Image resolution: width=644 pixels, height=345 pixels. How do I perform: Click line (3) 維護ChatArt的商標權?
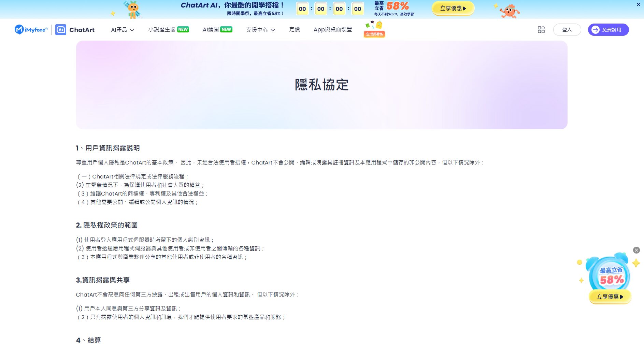coord(143,193)
